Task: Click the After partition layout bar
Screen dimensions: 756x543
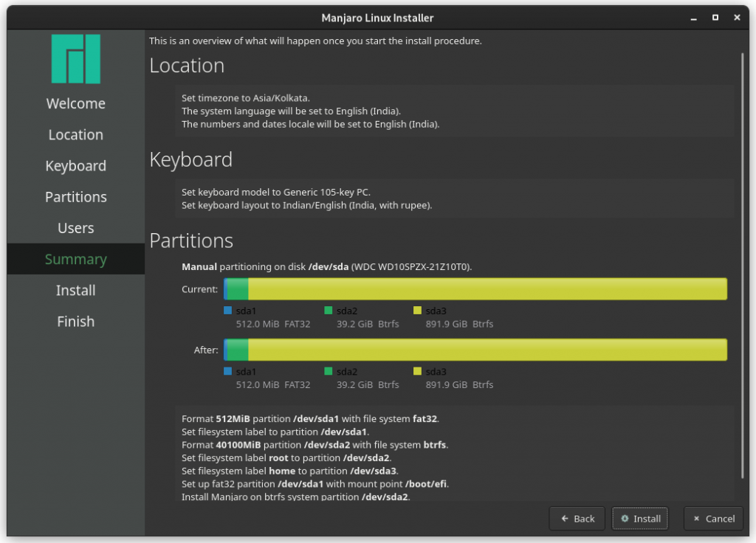Action: [x=476, y=350]
